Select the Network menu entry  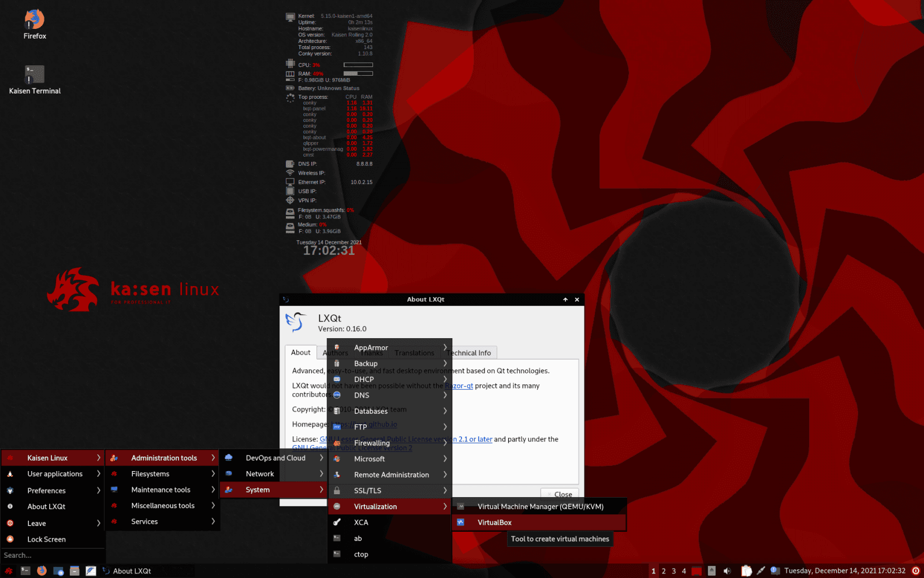pyautogui.click(x=273, y=473)
